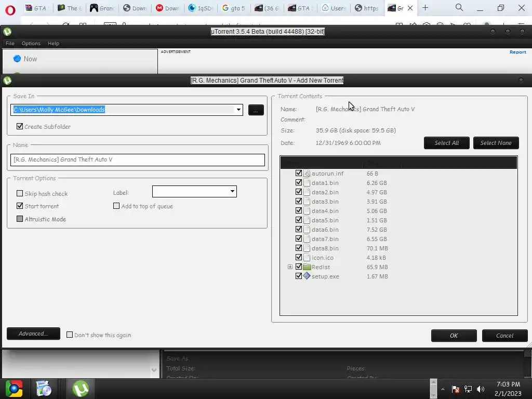Click the Now item in the sidebar
532x399 pixels.
(x=30, y=59)
